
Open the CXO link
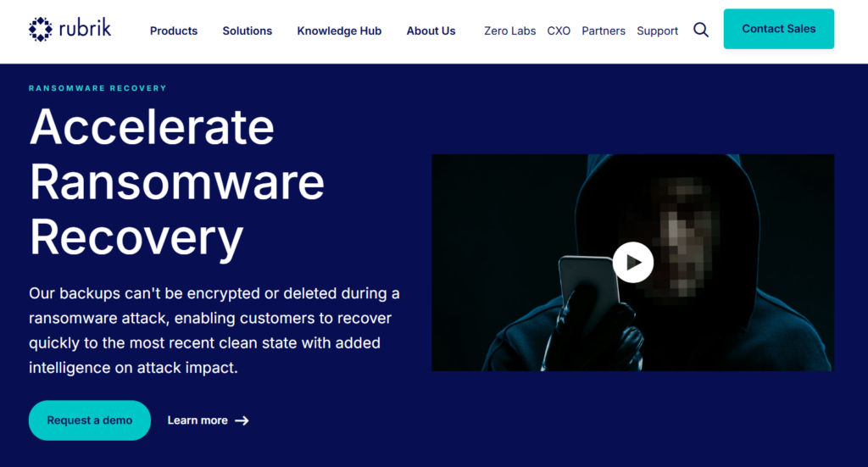pyautogui.click(x=559, y=31)
